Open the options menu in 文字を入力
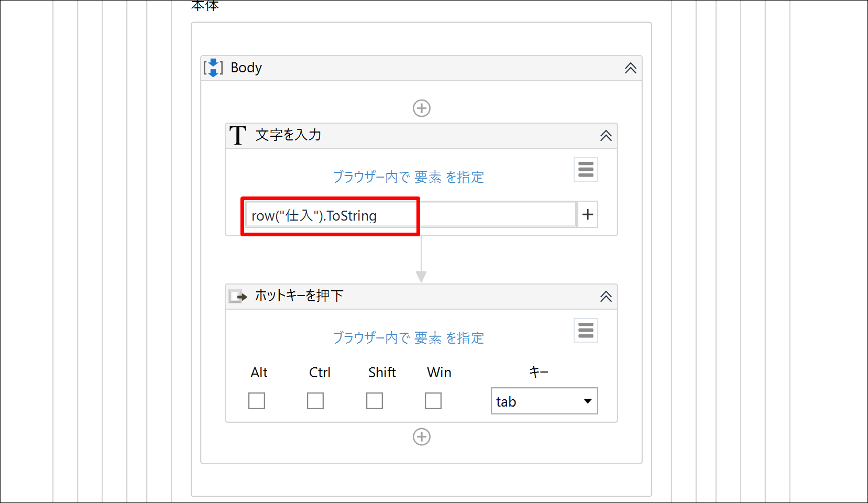Screen dimensions: 868x503 [586, 170]
